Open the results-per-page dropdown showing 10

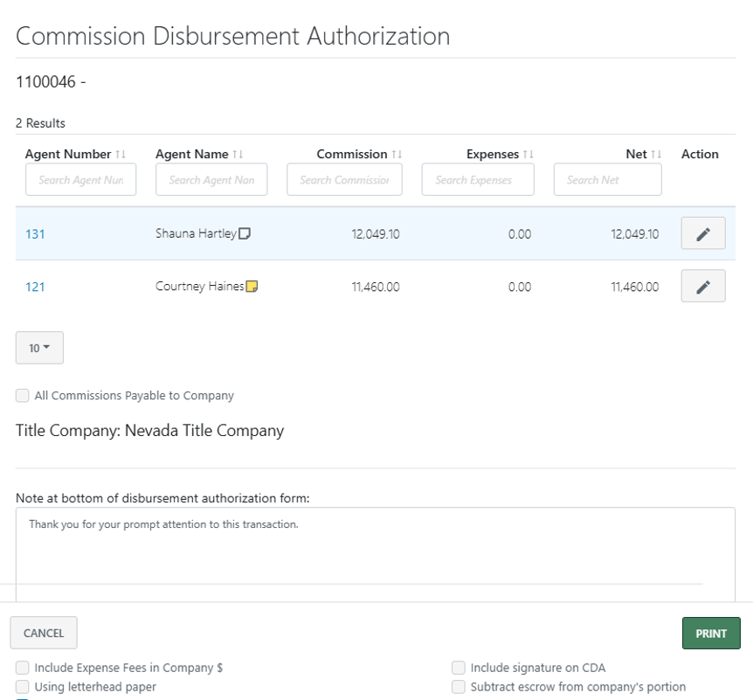[x=38, y=347]
